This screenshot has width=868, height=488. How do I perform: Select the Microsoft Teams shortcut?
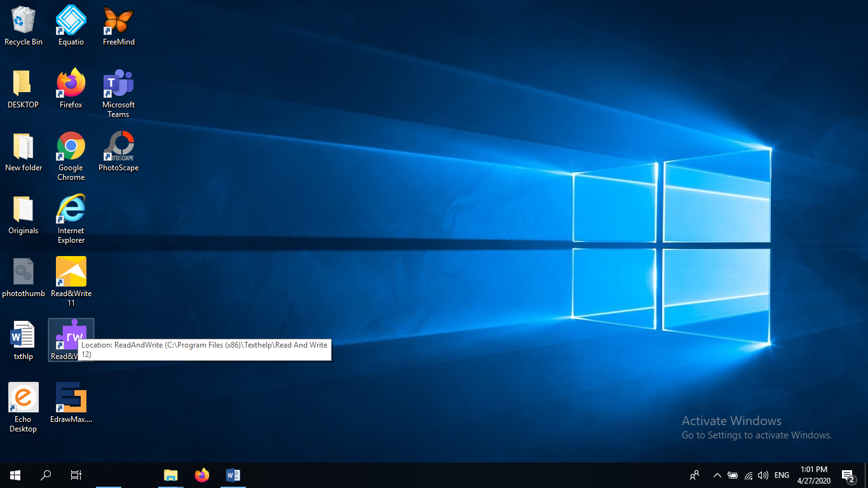click(119, 93)
